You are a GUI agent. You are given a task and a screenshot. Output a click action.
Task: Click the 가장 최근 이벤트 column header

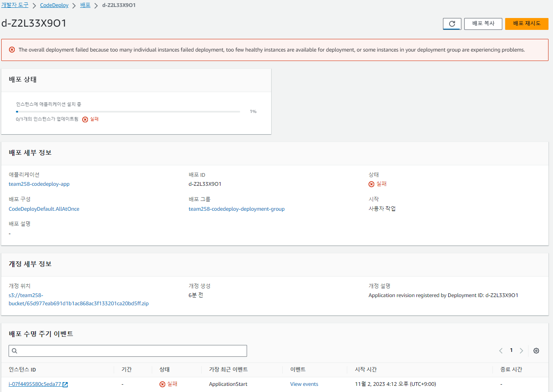click(228, 369)
